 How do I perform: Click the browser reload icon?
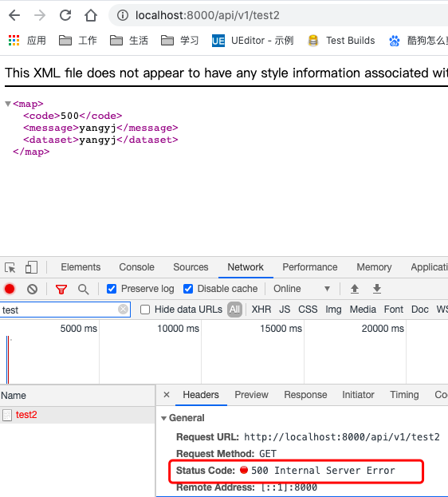pos(65,15)
